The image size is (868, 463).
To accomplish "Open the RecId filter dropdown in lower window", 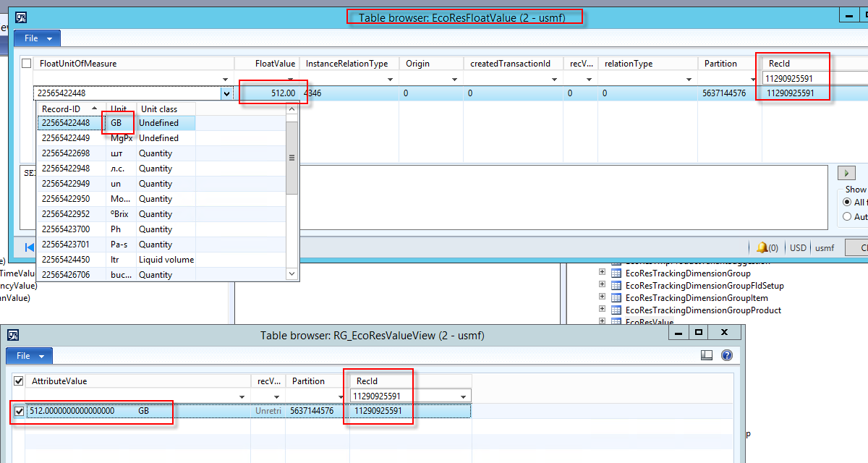I will click(x=463, y=396).
